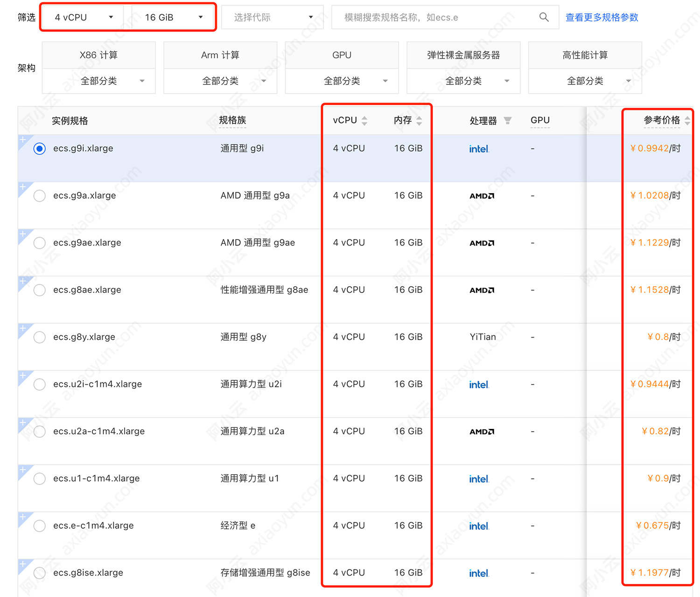
Task: Open 全部分类 dropdown under 弹性裸金属服务器
Action: [463, 81]
